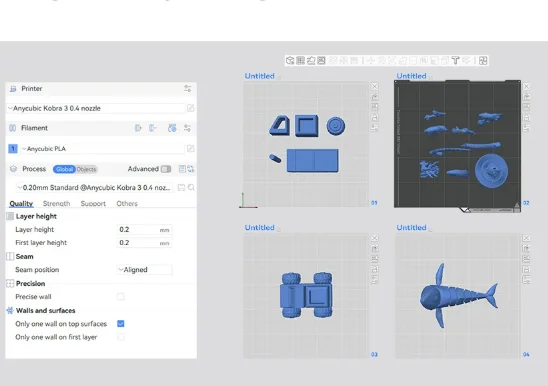Image resolution: width=548 pixels, height=386 pixels.
Task: Open the Anycubic Kobra 3 printer dropdown
Action: (x=96, y=108)
